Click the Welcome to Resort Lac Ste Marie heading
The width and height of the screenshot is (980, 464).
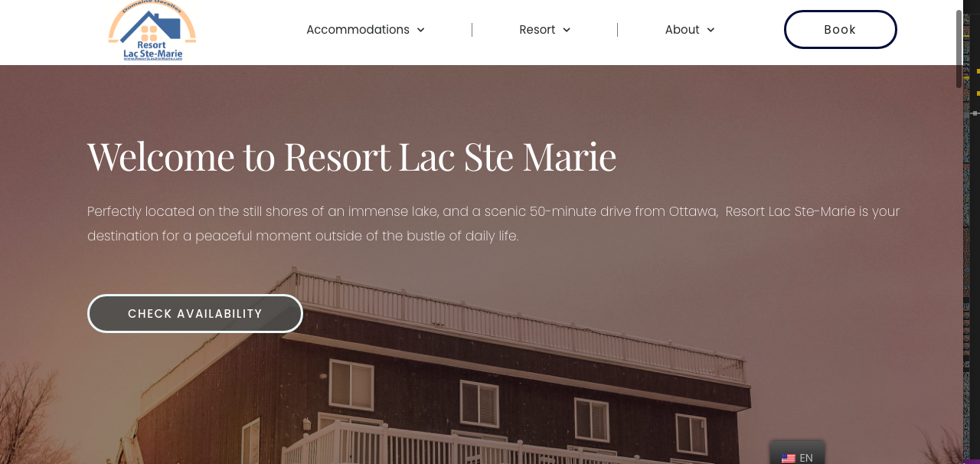pyautogui.click(x=351, y=156)
